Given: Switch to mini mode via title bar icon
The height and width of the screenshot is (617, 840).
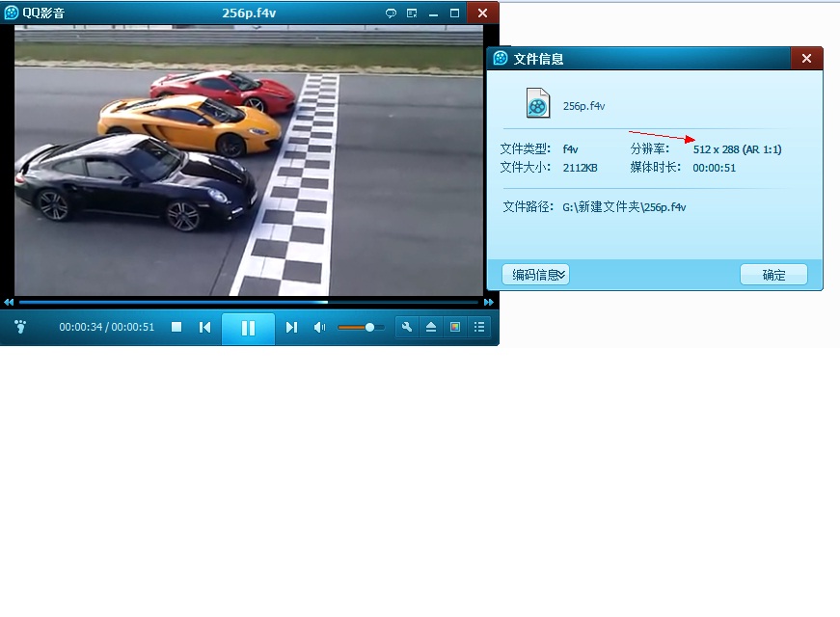Looking at the screenshot, I should point(412,13).
